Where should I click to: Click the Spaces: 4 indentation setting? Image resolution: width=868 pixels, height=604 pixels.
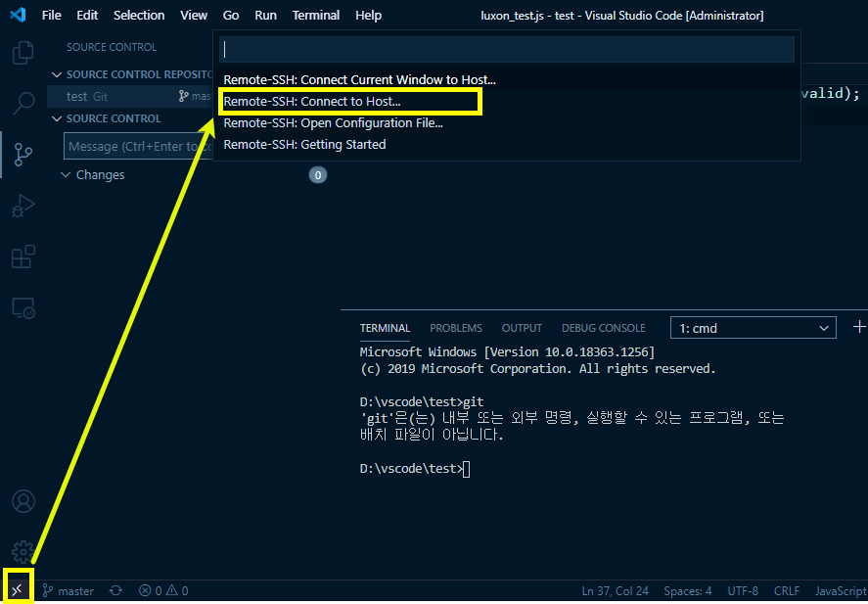[x=688, y=590]
